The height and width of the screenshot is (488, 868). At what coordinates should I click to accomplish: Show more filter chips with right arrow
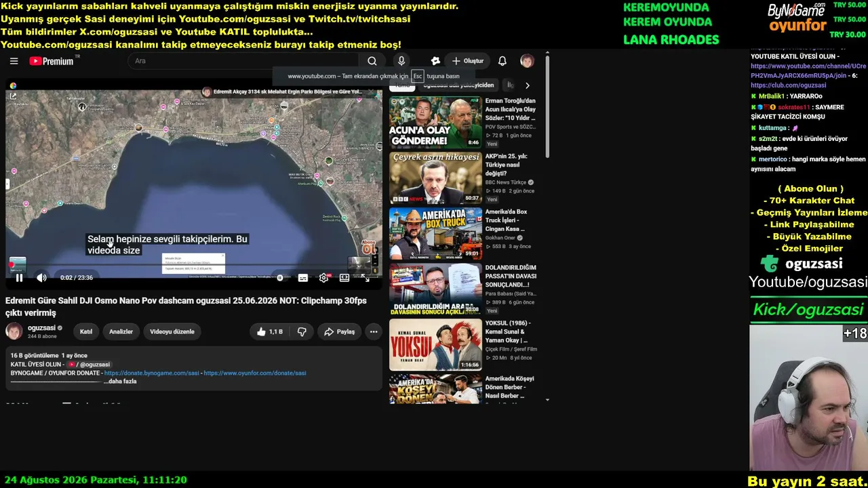528,85
